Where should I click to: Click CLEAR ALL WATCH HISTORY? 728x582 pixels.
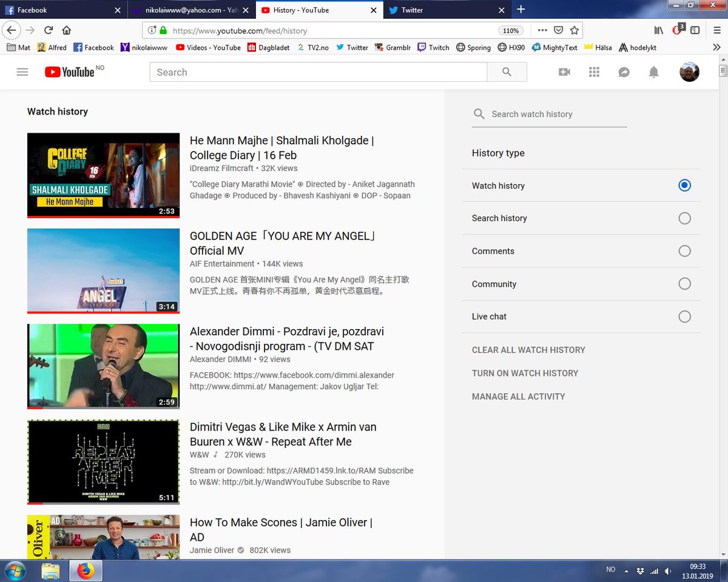528,350
